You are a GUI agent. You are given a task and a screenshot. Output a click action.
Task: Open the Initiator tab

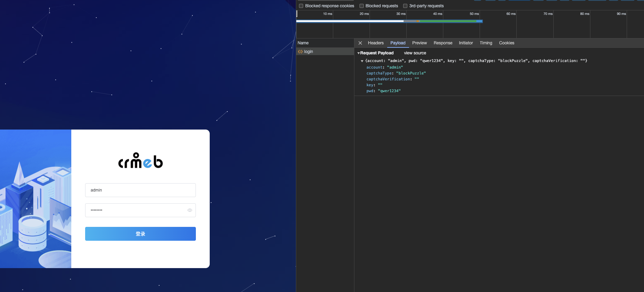click(x=466, y=43)
